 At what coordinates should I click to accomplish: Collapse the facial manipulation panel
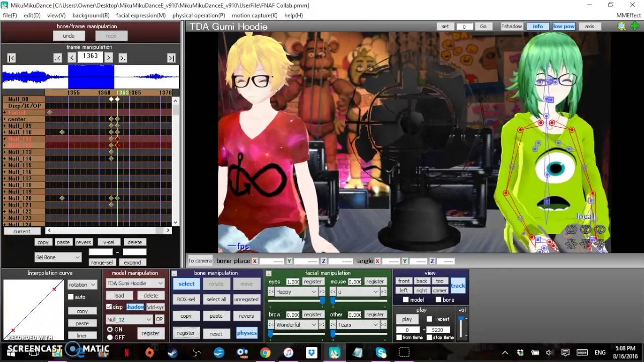tap(268, 274)
